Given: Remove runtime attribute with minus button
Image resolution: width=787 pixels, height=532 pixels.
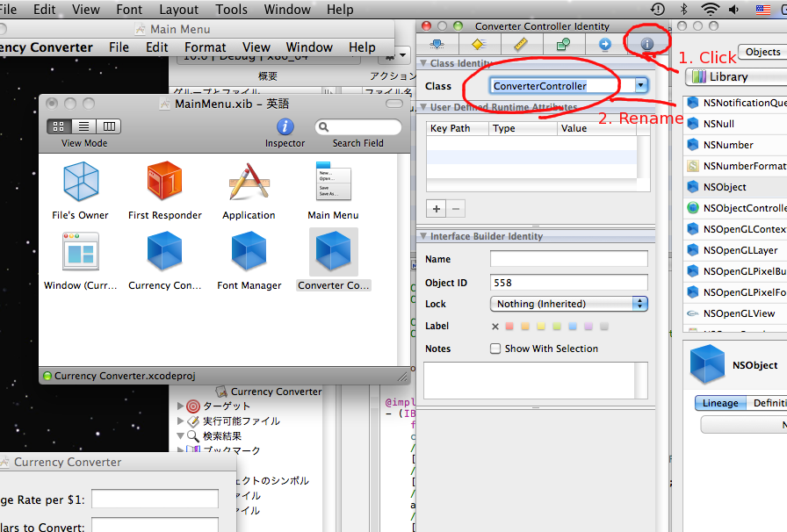Looking at the screenshot, I should 456,209.
